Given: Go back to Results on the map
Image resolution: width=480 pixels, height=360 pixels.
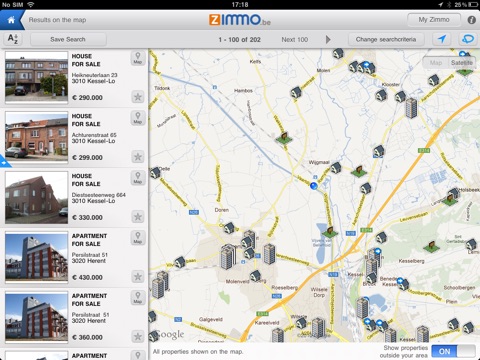Looking at the screenshot, I should coord(57,20).
